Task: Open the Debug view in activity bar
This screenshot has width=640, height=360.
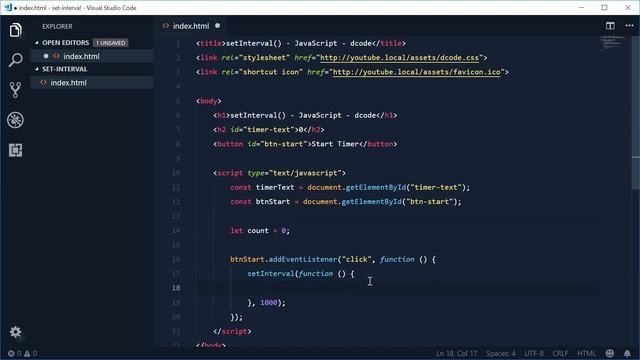Action: 16,120
